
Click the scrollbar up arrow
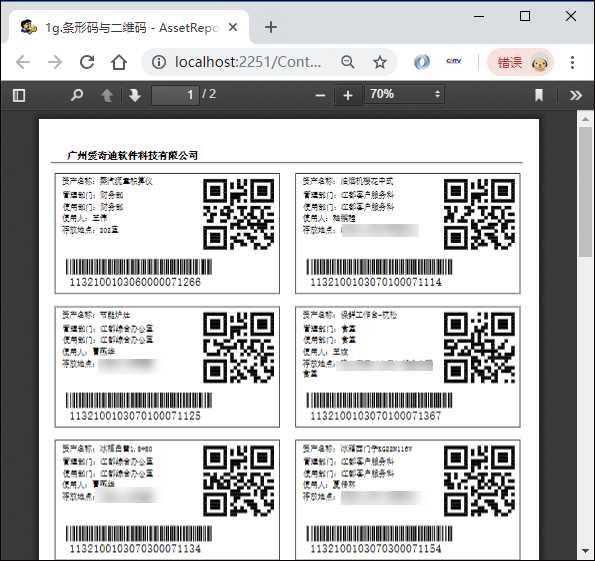[x=586, y=118]
